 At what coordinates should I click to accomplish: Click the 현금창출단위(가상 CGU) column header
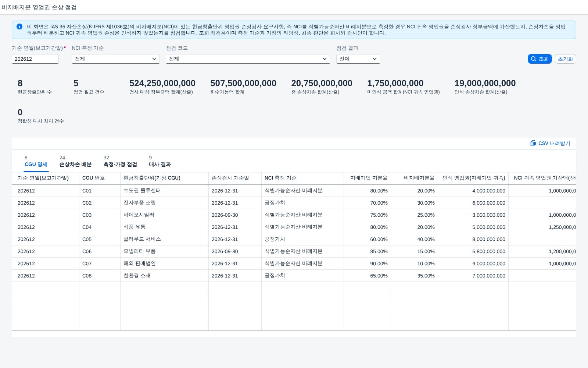[164, 178]
